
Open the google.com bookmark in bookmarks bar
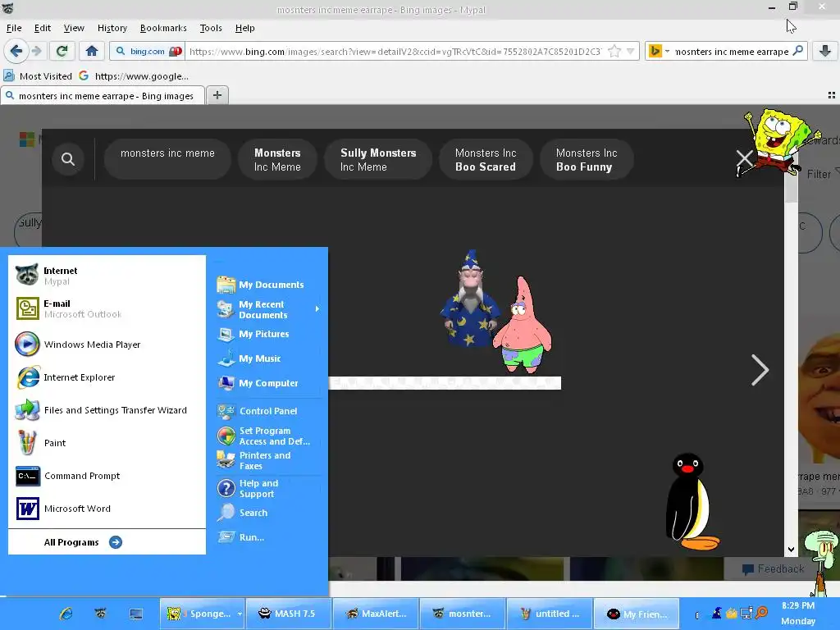coord(134,76)
